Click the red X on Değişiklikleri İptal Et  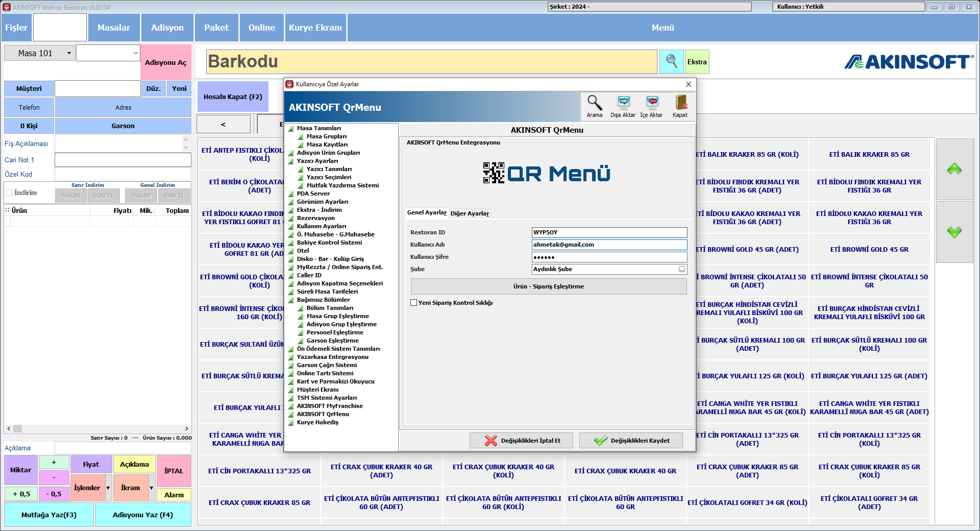pyautogui.click(x=491, y=440)
